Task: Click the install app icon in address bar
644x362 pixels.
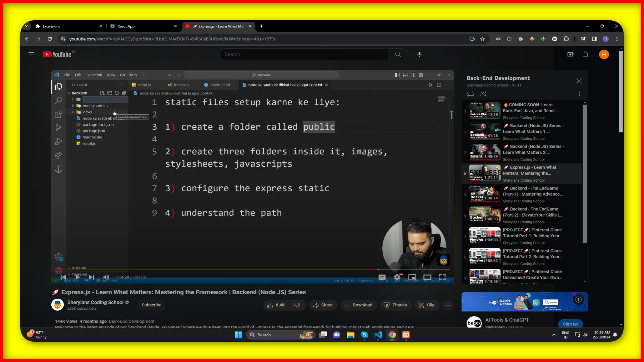Action: (x=472, y=39)
